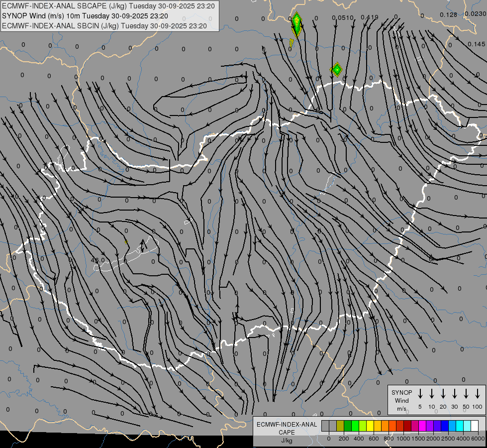Click the 1500 tick label on the CAPE scale
This screenshot has height=448, width=487.
tap(418, 439)
